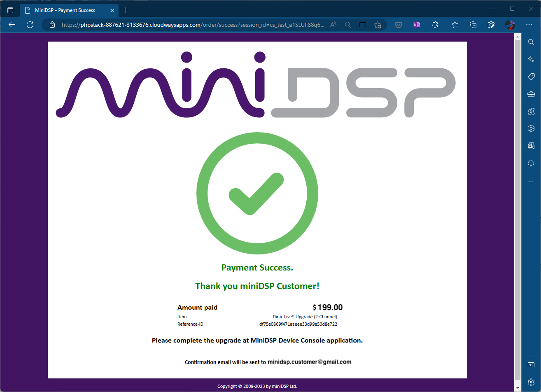Screen dimensions: 541x392
Task: Click the vertical scrollbar thumb
Action: (518, 210)
